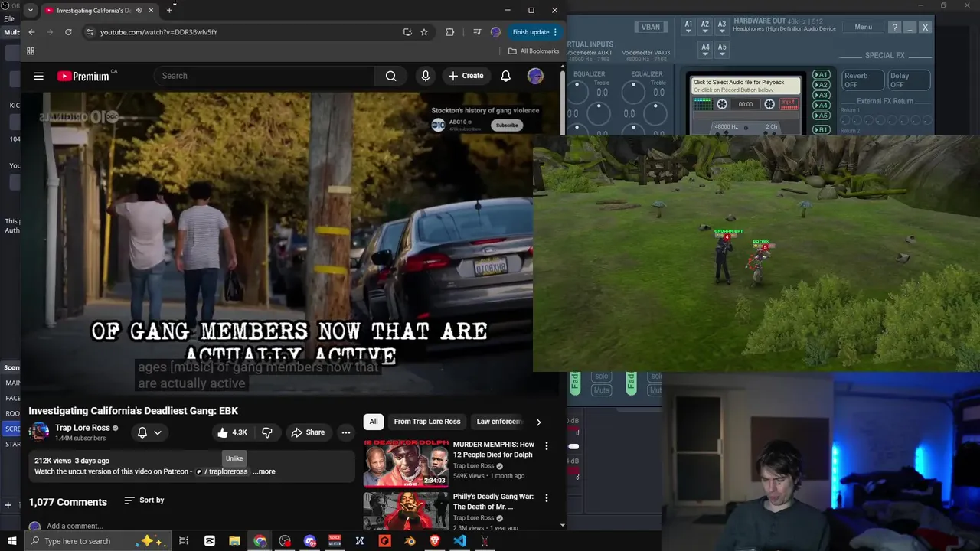
Task: Open notification preferences bell dropdown for channel
Action: 149,432
